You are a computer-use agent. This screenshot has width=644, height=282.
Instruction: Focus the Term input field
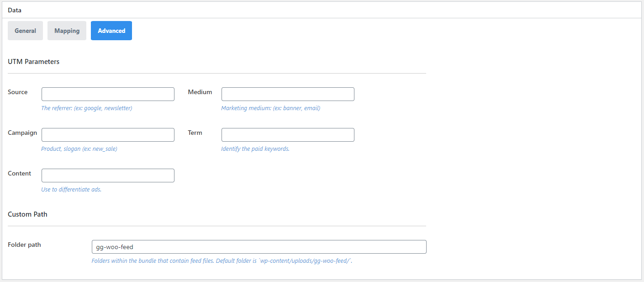coord(288,135)
